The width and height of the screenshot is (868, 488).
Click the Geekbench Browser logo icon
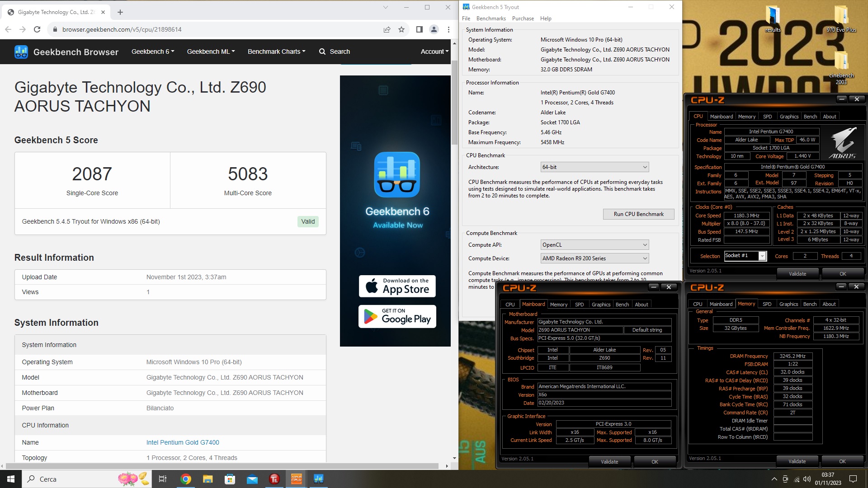click(21, 52)
